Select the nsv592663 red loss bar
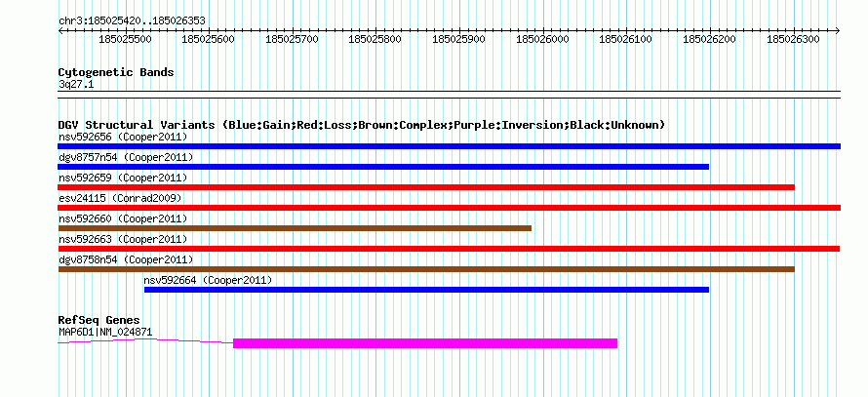 tap(449, 249)
